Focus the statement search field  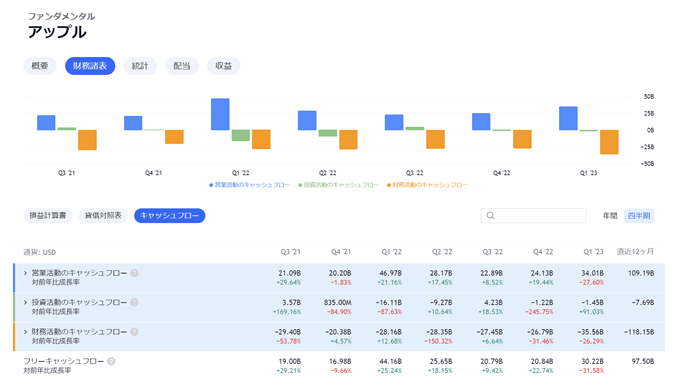[x=533, y=216]
